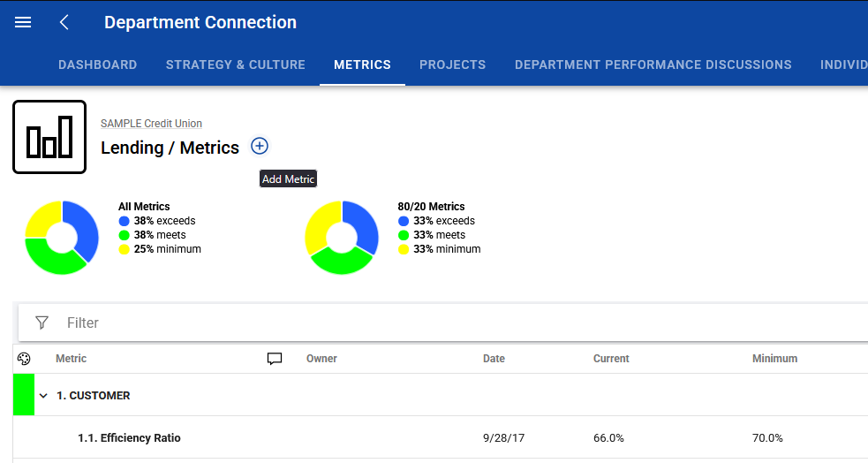Open the Strategy & Culture tab
The image size is (868, 463).
point(236,65)
